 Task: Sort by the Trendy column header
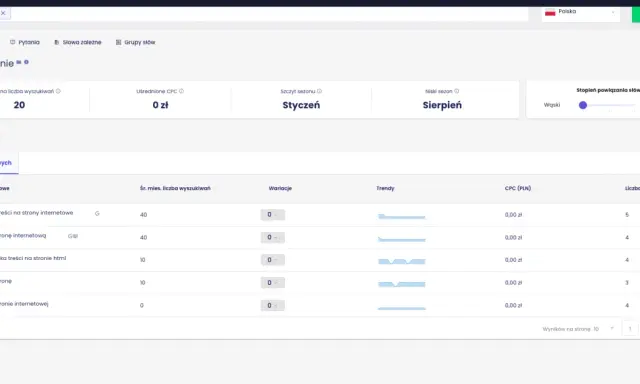pos(385,188)
